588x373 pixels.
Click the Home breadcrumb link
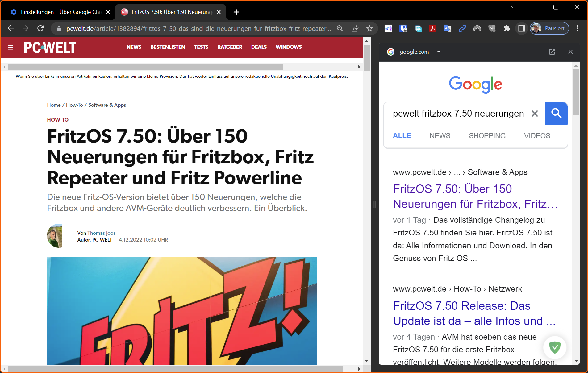coord(54,105)
